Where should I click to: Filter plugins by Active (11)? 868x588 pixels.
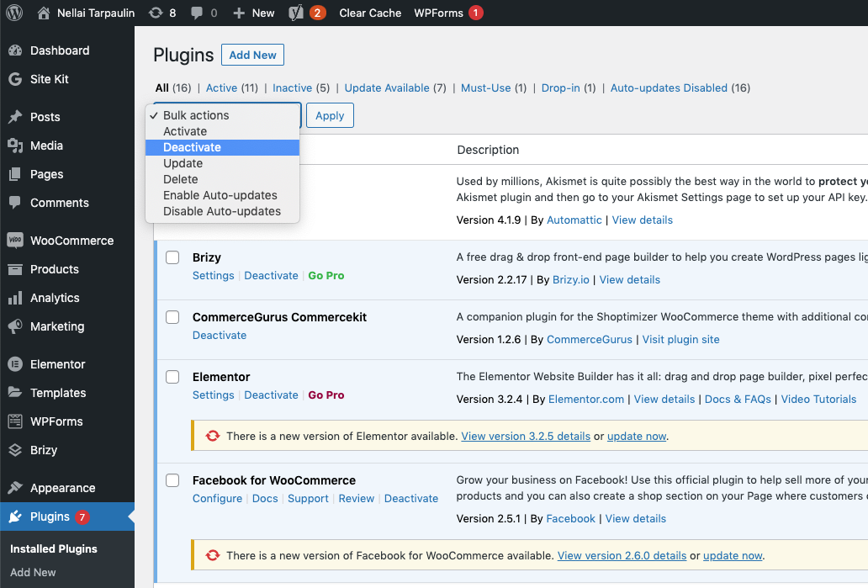pyautogui.click(x=232, y=88)
